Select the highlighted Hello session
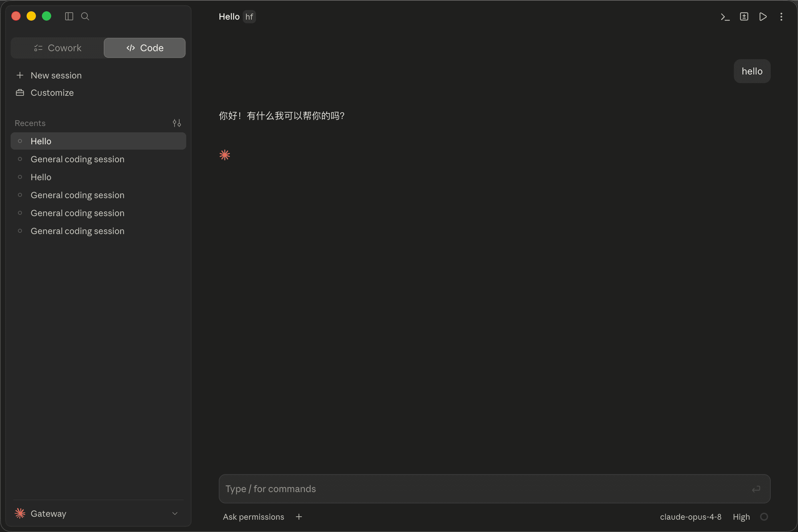 point(98,141)
